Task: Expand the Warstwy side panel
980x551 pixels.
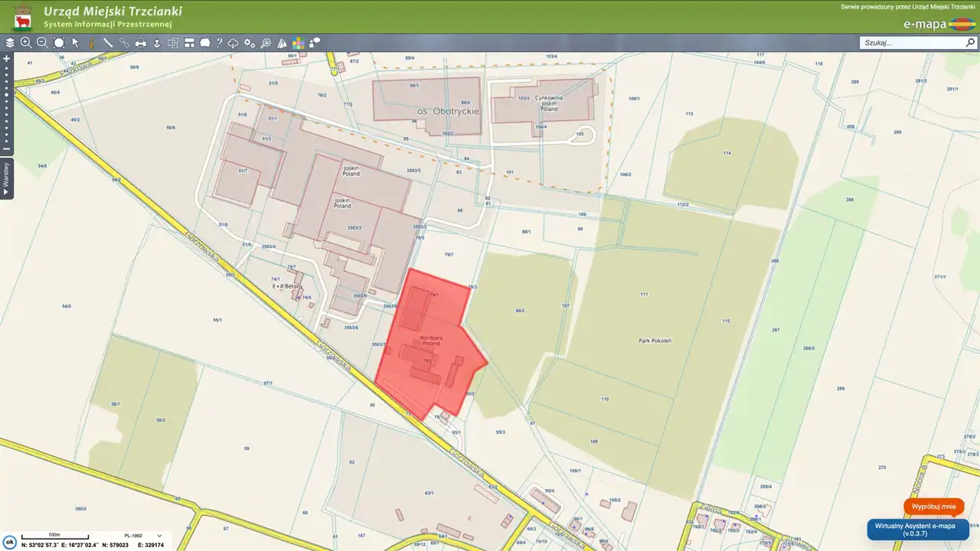Action: (x=7, y=178)
